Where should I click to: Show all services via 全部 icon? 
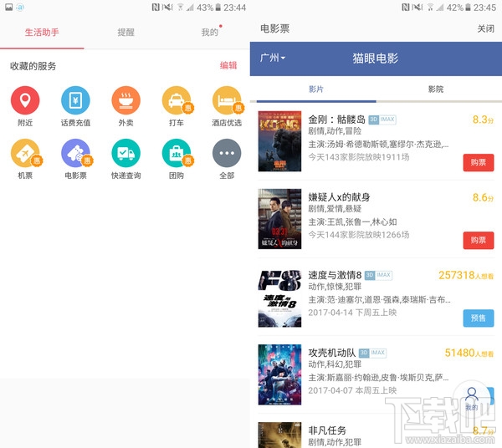(227, 153)
